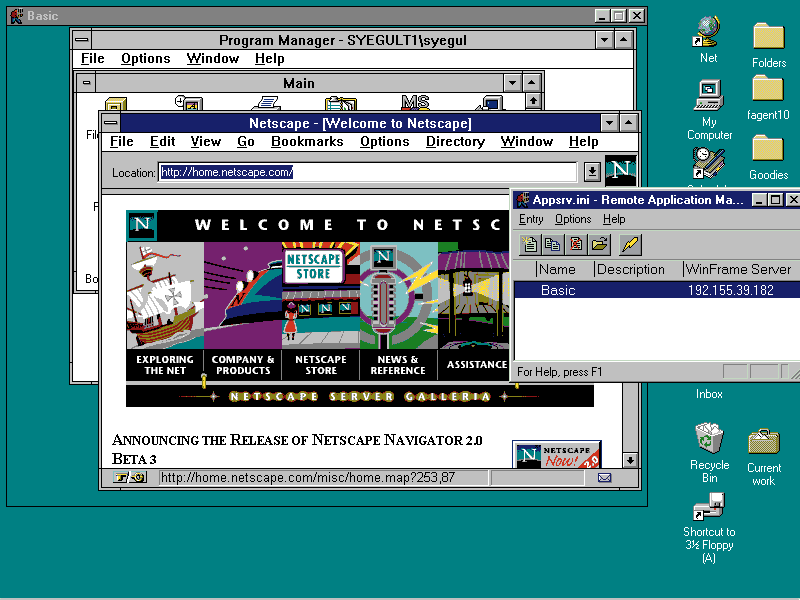The image size is (800, 600).
Task: Click the open folder toolbar icon in Remote Application Manager
Action: coord(599,245)
